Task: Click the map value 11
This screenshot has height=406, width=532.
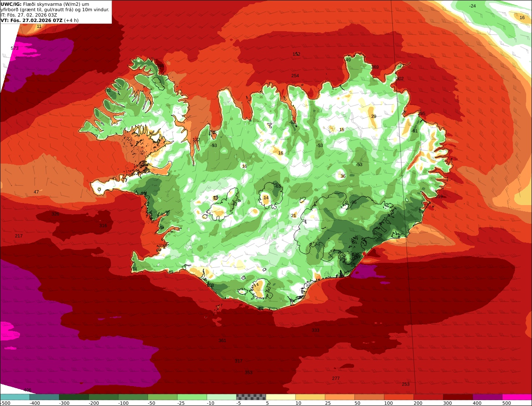Action: 39,26
